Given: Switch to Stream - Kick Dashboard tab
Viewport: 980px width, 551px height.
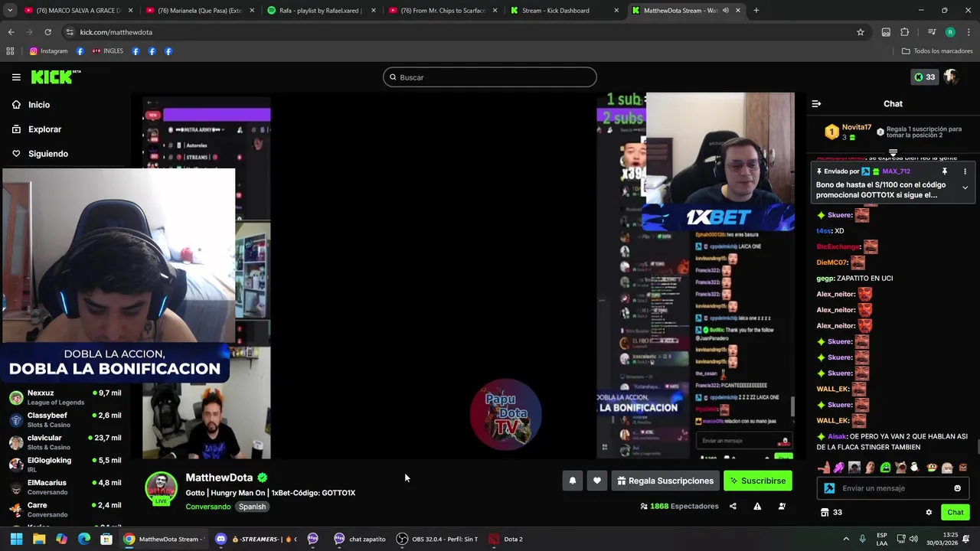Looking at the screenshot, I should [564, 11].
